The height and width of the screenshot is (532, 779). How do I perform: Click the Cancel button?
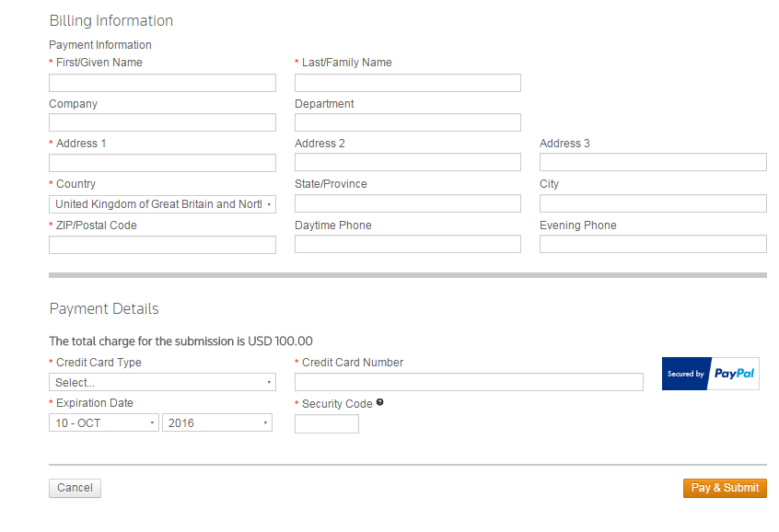(x=75, y=488)
